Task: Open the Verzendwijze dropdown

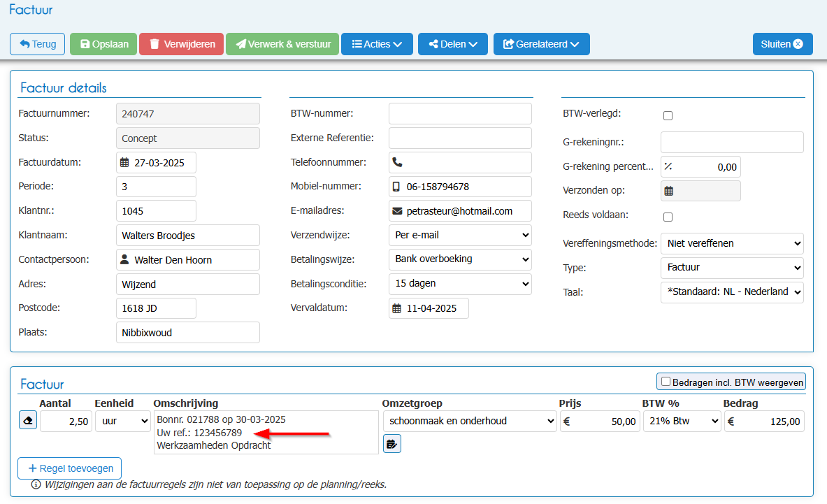Action: click(460, 235)
